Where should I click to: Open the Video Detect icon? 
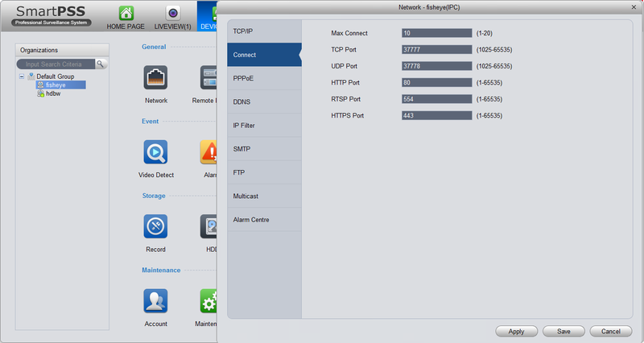(155, 152)
